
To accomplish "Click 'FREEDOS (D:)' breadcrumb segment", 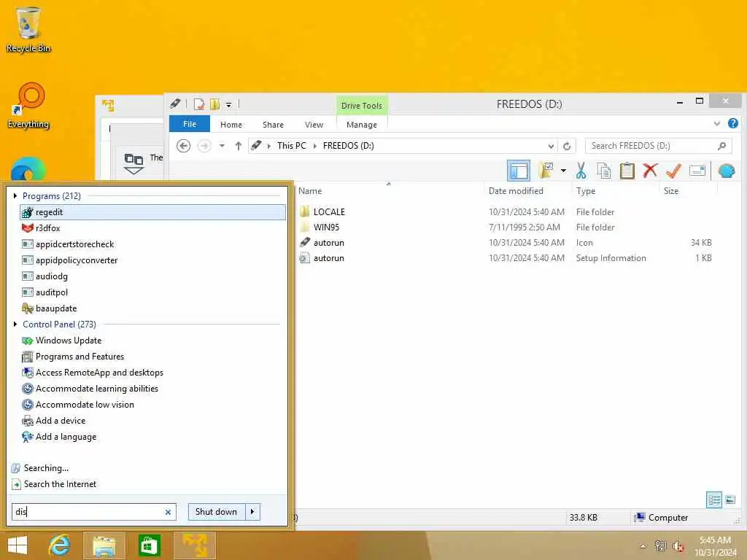I will [348, 146].
